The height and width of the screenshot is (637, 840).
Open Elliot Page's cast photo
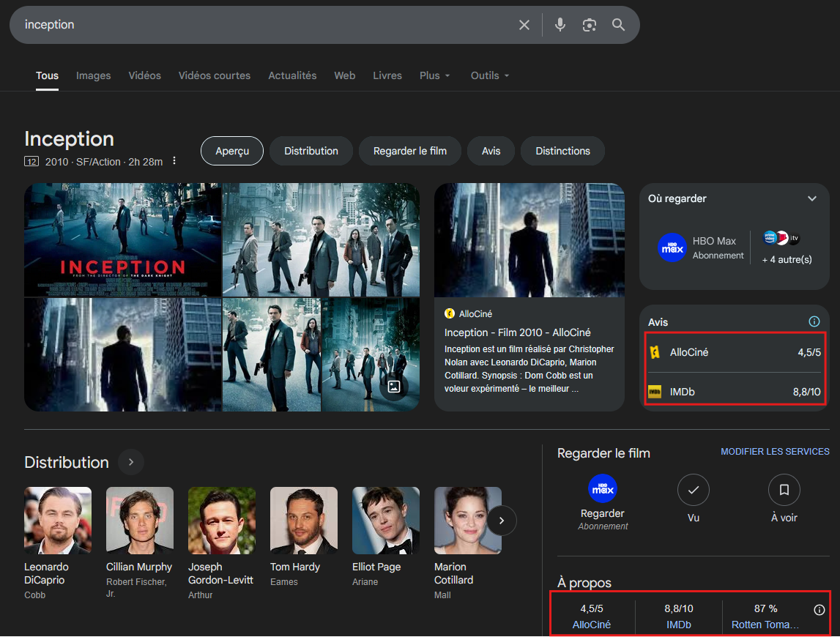click(x=386, y=520)
